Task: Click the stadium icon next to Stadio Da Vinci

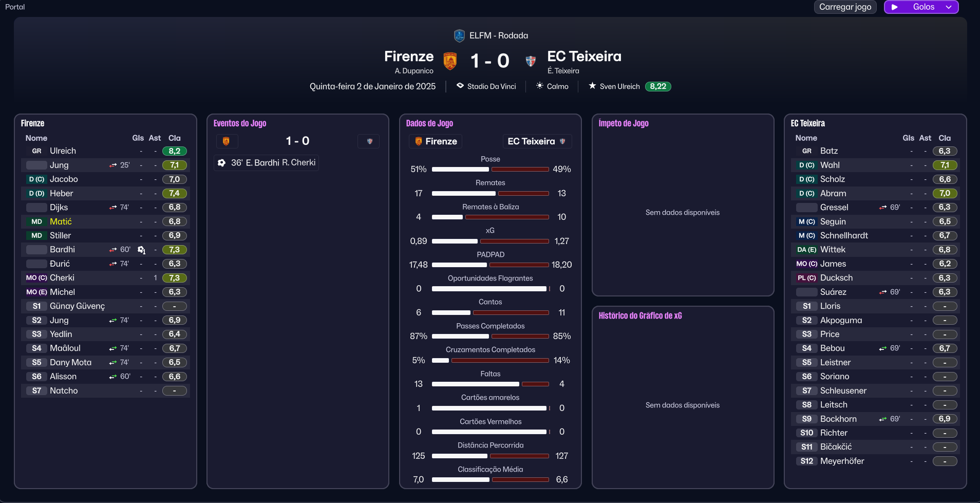Action: pyautogui.click(x=460, y=86)
